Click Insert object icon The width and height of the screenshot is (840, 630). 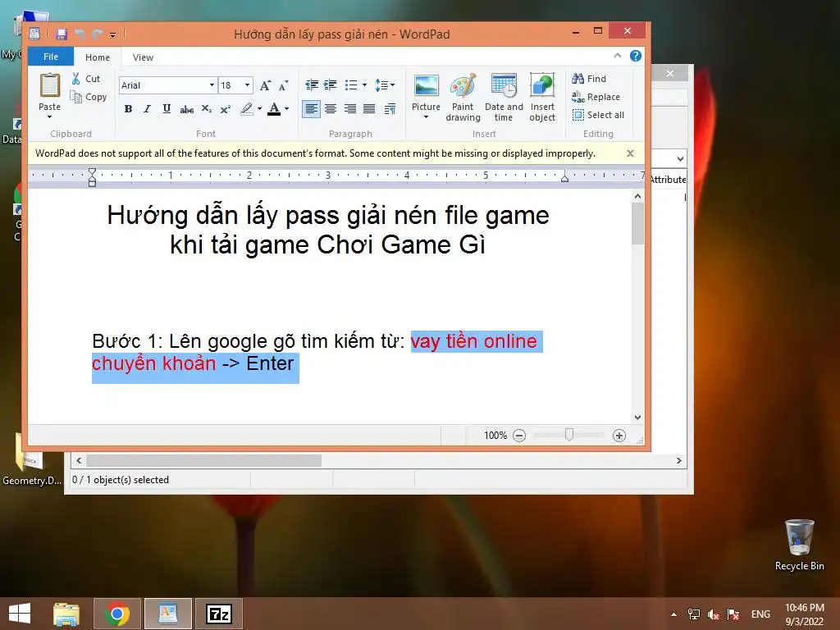click(x=542, y=85)
